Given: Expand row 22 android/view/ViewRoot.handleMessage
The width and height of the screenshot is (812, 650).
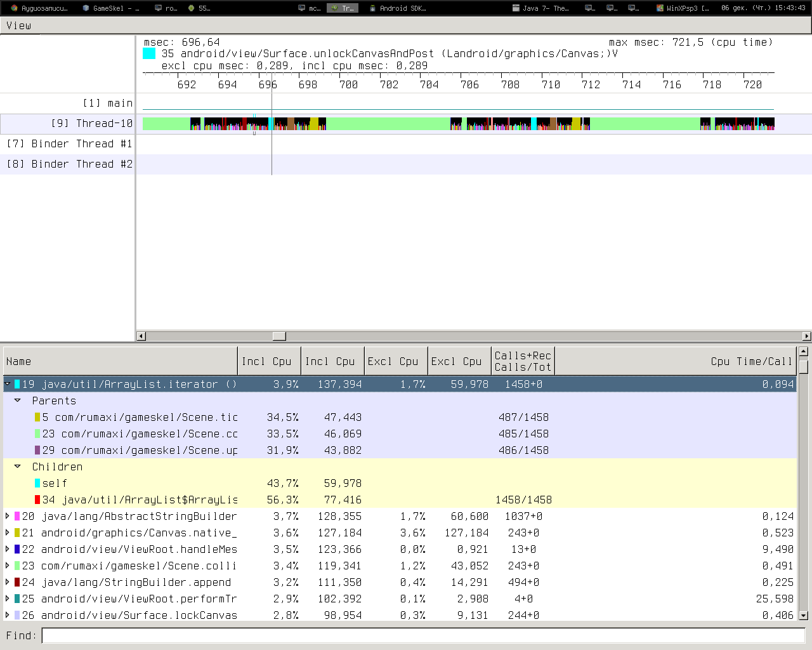Looking at the screenshot, I should [8, 549].
